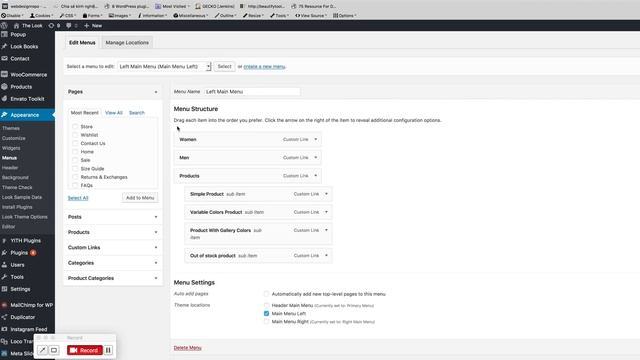Switch to View All pages tab
Viewport: 640px width, 360px height.
coord(114,113)
